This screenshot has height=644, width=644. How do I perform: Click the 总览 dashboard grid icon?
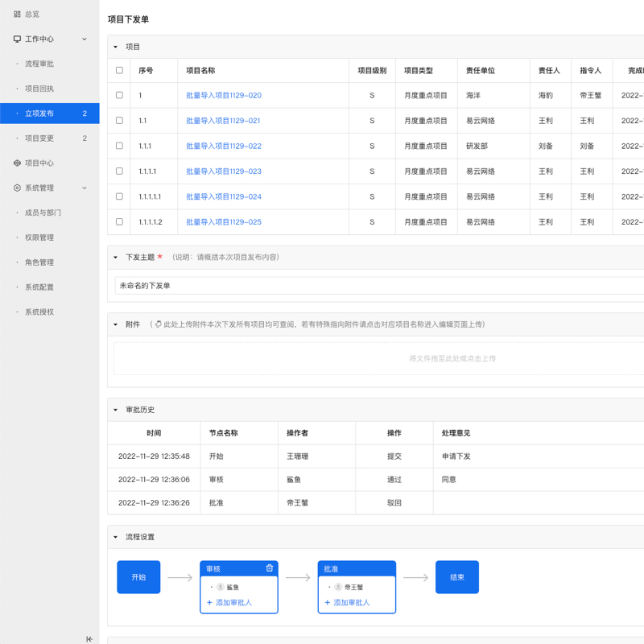pos(17,14)
